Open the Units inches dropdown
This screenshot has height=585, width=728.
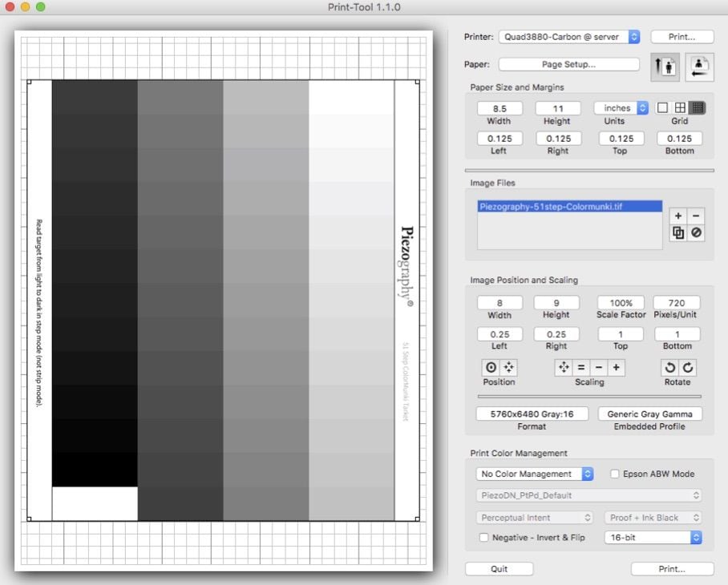point(621,107)
